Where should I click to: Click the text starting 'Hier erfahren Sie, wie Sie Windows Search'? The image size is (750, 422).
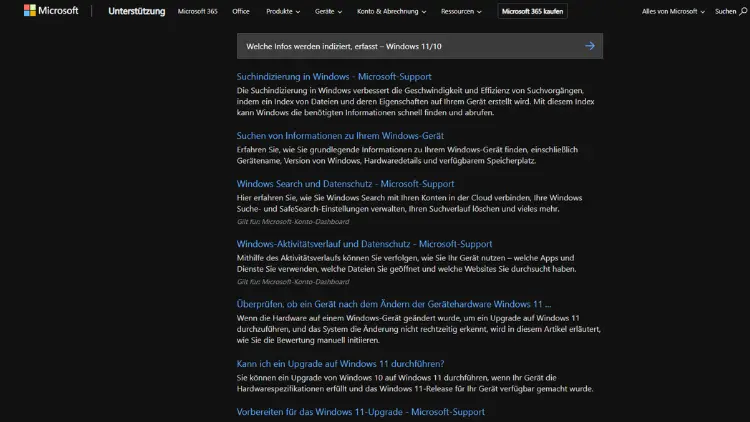click(409, 203)
